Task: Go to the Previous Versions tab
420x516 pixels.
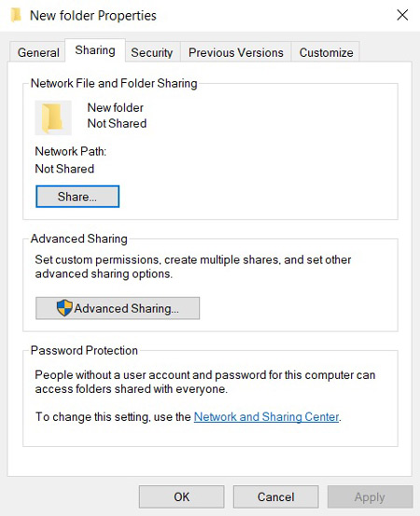Action: click(236, 52)
